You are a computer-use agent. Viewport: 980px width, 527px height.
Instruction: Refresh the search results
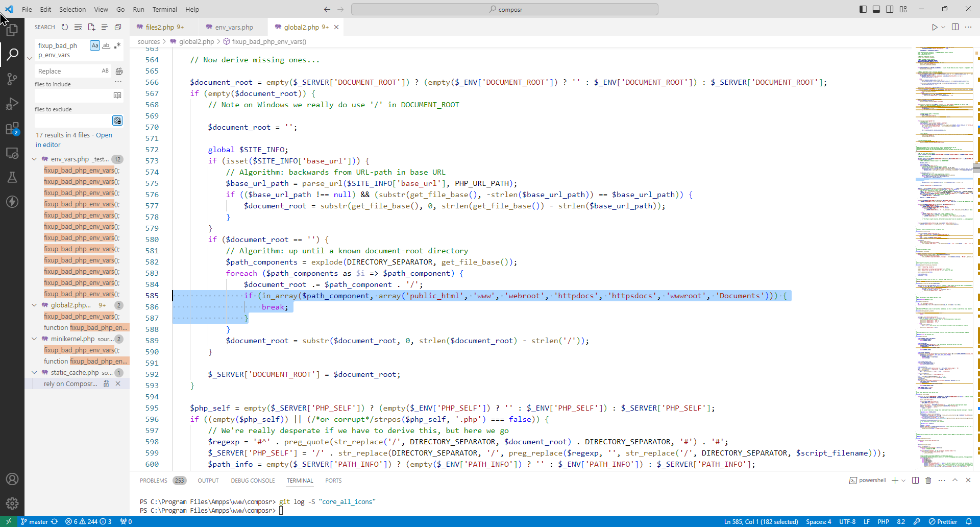tap(65, 27)
